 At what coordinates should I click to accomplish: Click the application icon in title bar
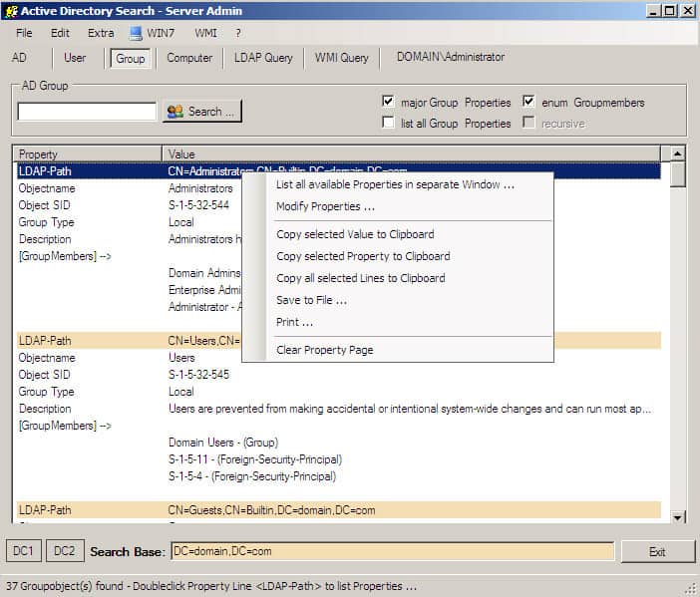pos(10,10)
